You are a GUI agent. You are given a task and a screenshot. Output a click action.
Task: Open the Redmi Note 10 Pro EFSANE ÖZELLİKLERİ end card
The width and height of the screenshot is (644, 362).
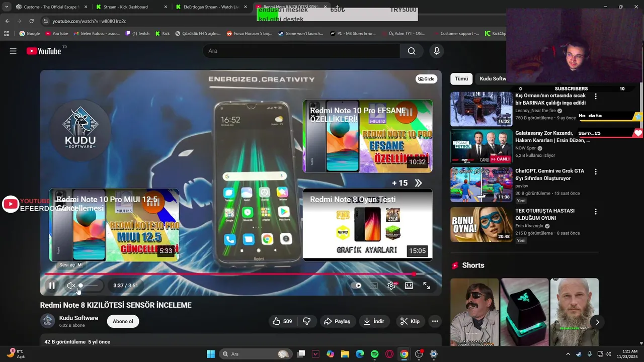[x=367, y=136]
